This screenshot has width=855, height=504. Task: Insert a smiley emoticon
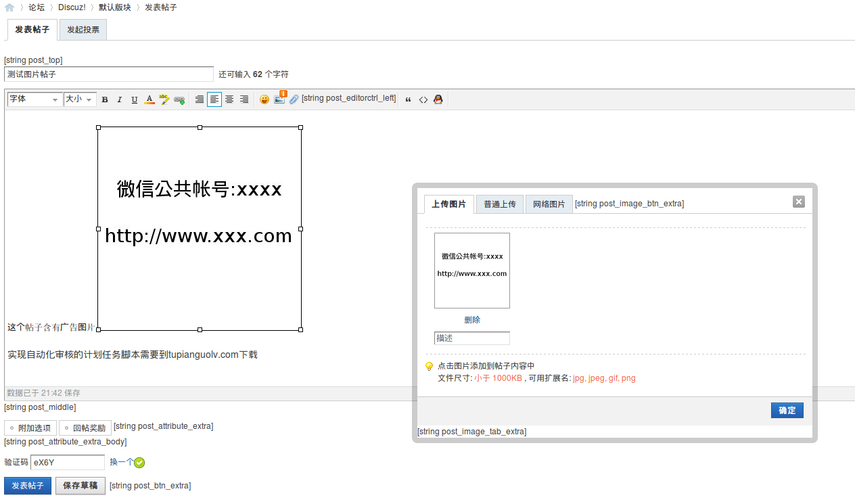pyautogui.click(x=264, y=99)
